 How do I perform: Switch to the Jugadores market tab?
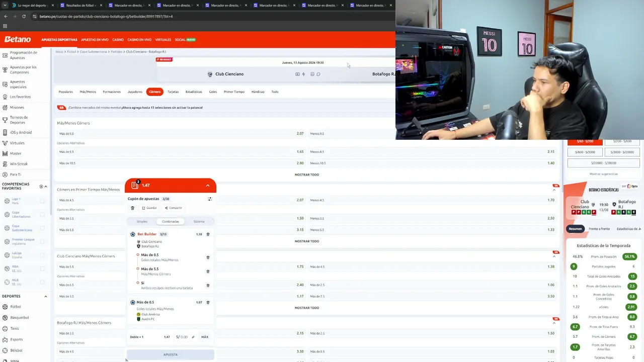(x=135, y=92)
